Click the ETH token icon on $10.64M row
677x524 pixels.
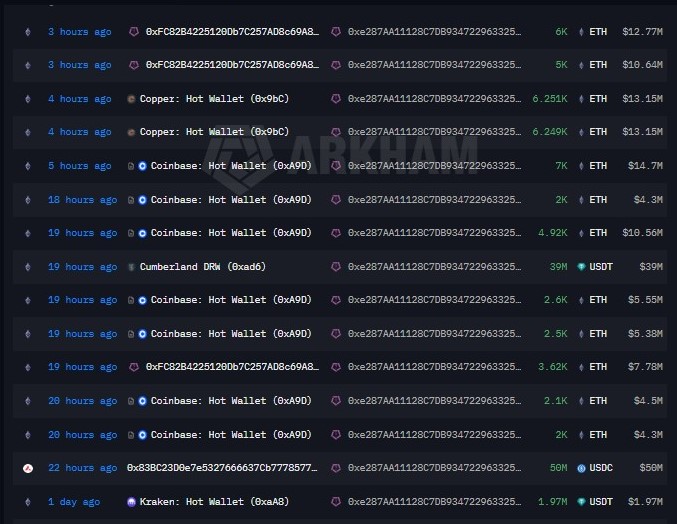coord(581,65)
